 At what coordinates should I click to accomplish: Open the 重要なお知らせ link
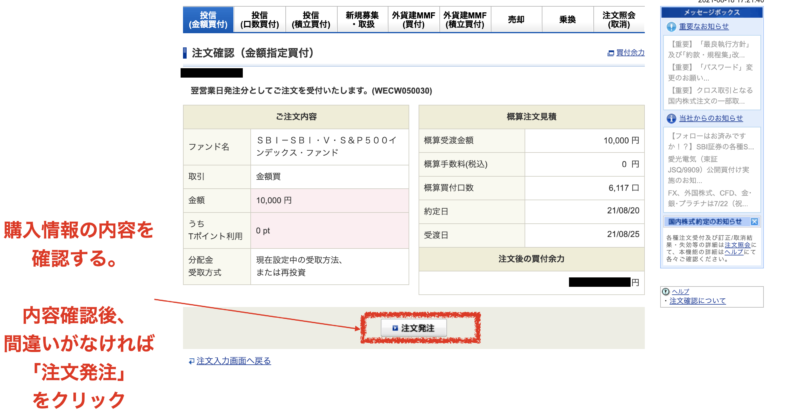[x=704, y=26]
